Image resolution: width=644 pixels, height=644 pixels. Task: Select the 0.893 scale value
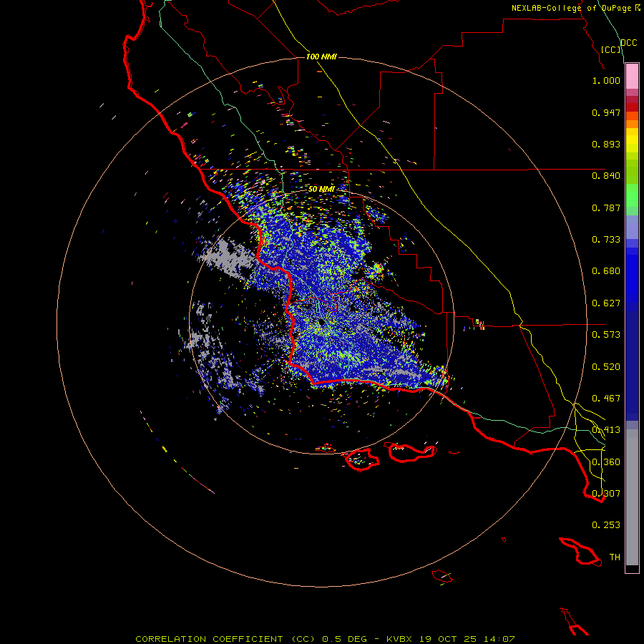606,144
